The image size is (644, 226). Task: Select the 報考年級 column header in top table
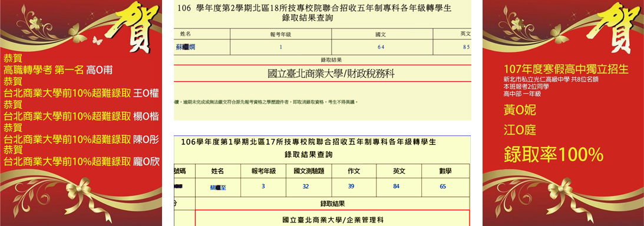click(x=280, y=34)
